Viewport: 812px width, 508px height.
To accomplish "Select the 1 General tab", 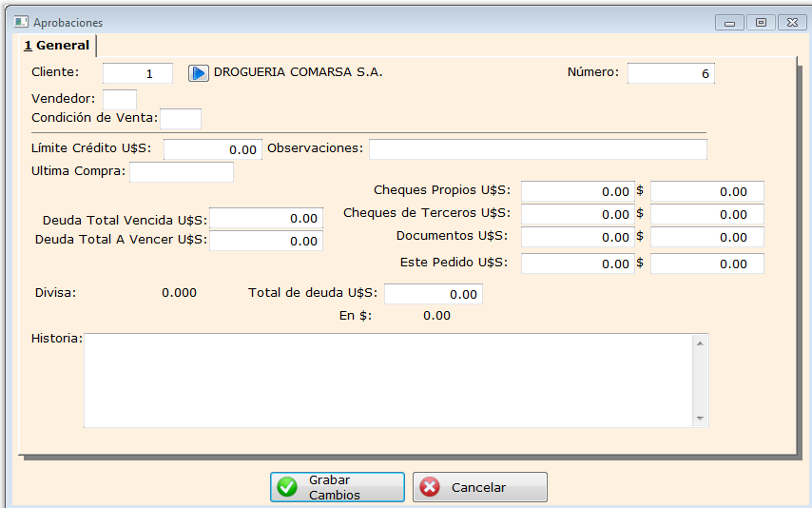I will [x=57, y=45].
